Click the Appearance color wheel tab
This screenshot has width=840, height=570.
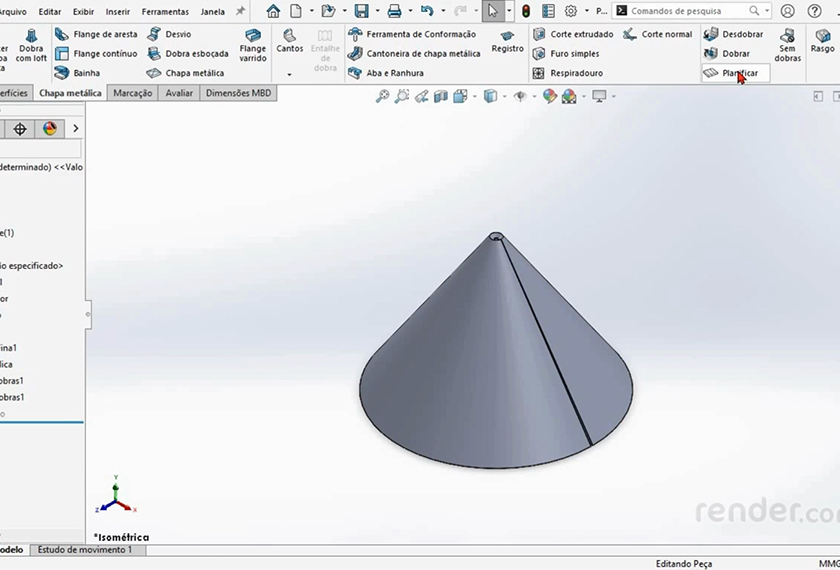(49, 129)
